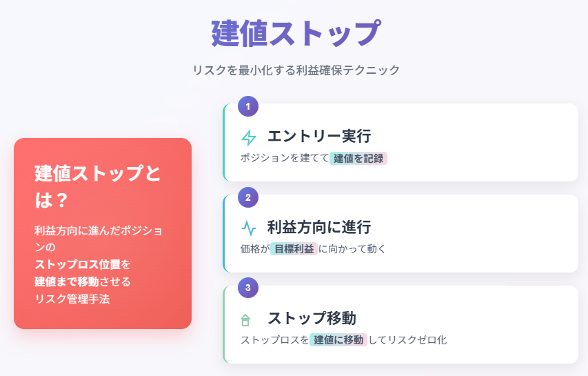Select the step 1 number badge
588x376 pixels.
(x=248, y=106)
